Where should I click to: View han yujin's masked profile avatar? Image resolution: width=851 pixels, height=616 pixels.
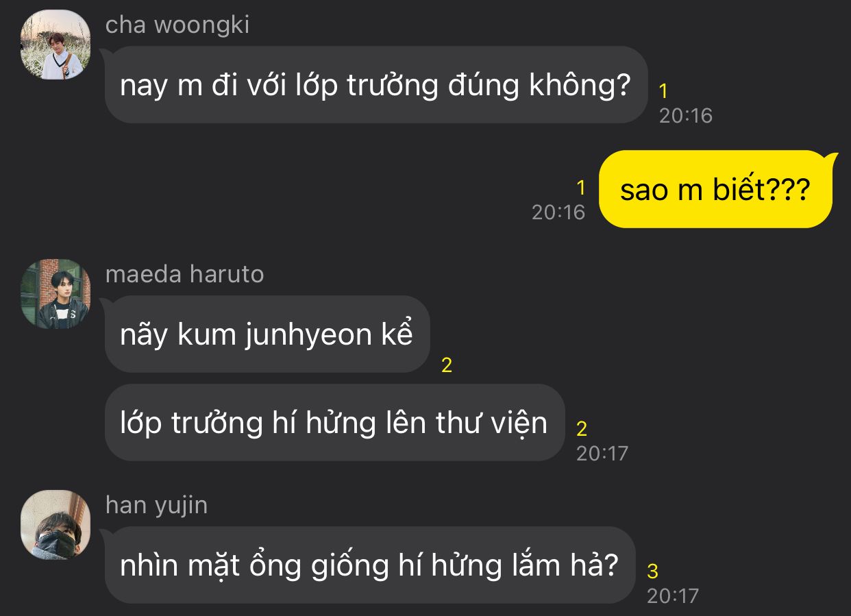(56, 524)
